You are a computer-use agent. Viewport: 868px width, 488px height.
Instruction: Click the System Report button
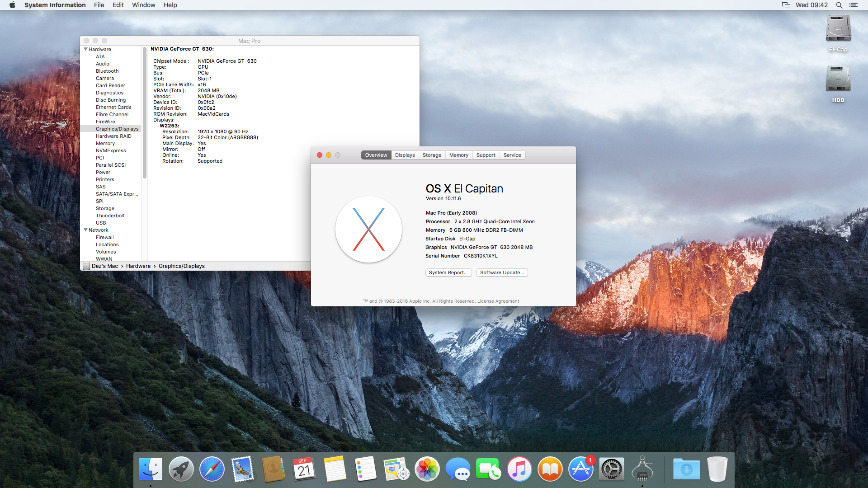click(x=448, y=272)
